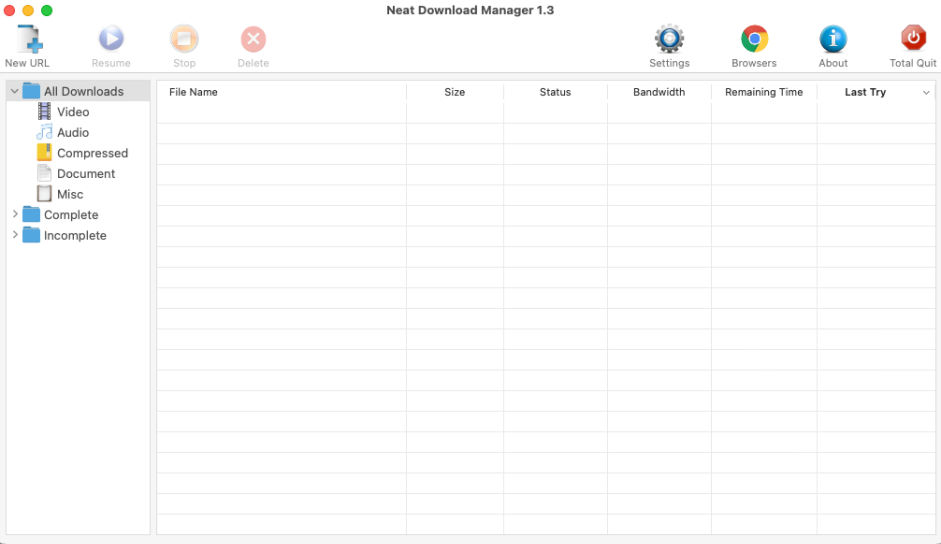Click the Total Quit power icon
The width and height of the screenshot is (941, 544).
point(913,40)
